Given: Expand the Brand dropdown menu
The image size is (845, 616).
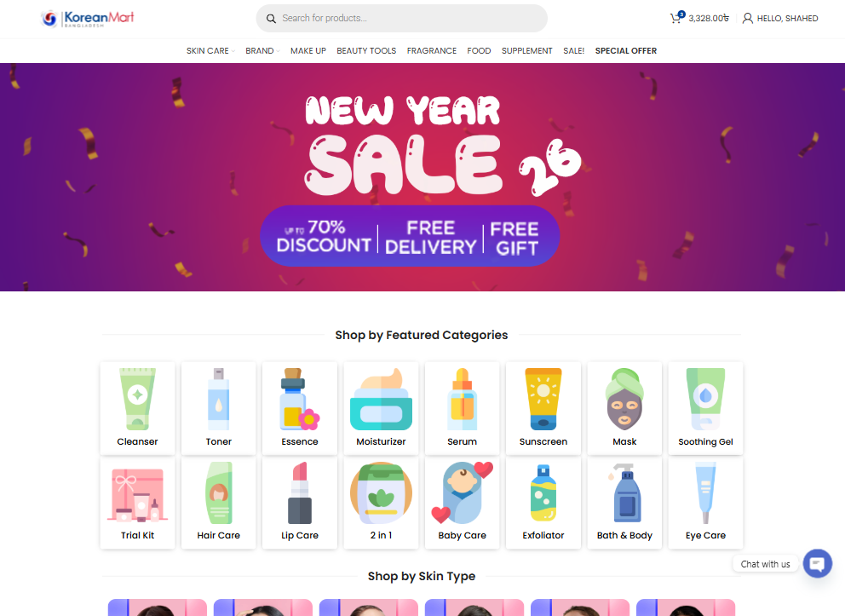Looking at the screenshot, I should [x=262, y=50].
